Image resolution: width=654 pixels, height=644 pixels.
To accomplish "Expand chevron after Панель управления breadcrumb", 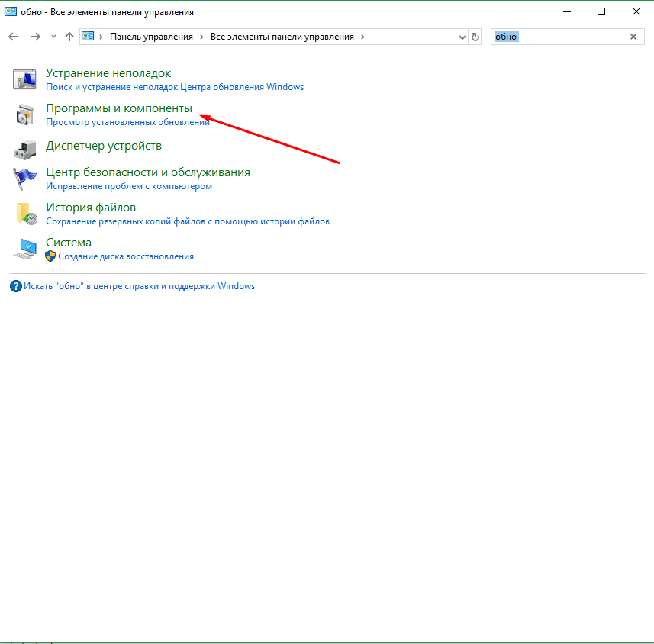I will (201, 37).
